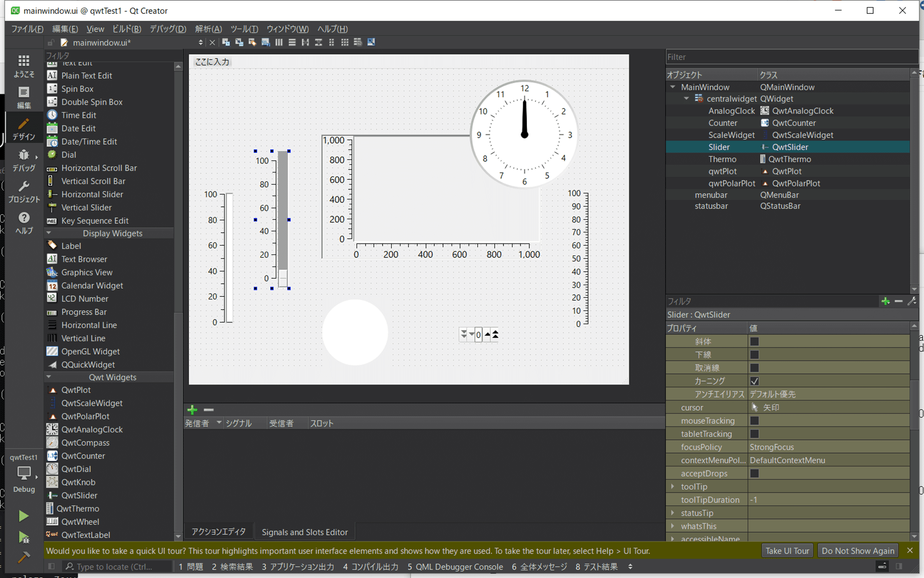This screenshot has height=578, width=924.
Task: Open the 5 QML Debugger Console pane
Action: pyautogui.click(x=455, y=567)
